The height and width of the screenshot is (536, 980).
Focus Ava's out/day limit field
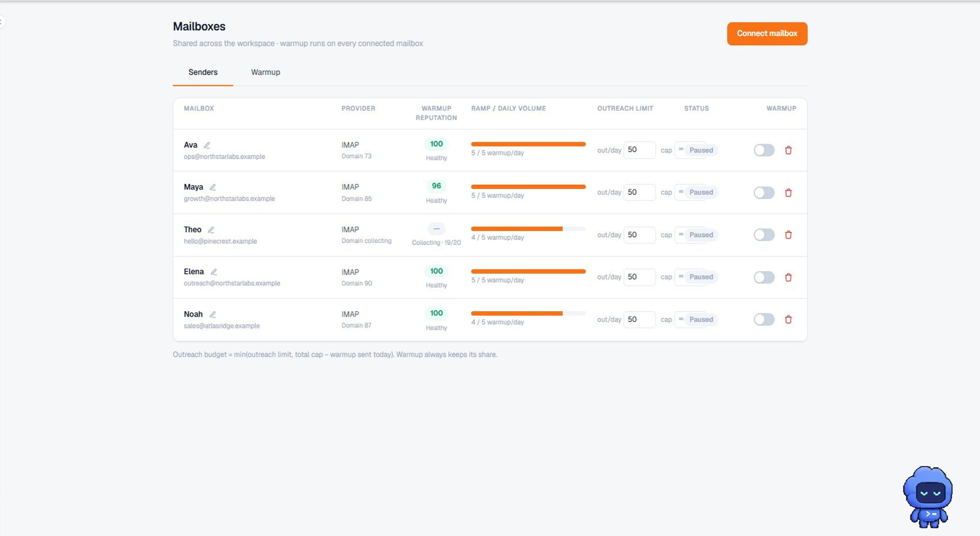(639, 150)
